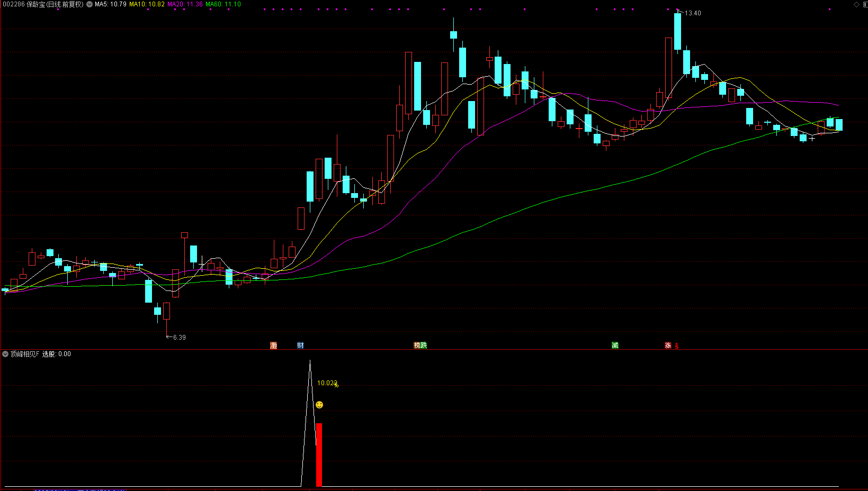
Task: Click the diamond icon at top right
Action: pos(856,4)
